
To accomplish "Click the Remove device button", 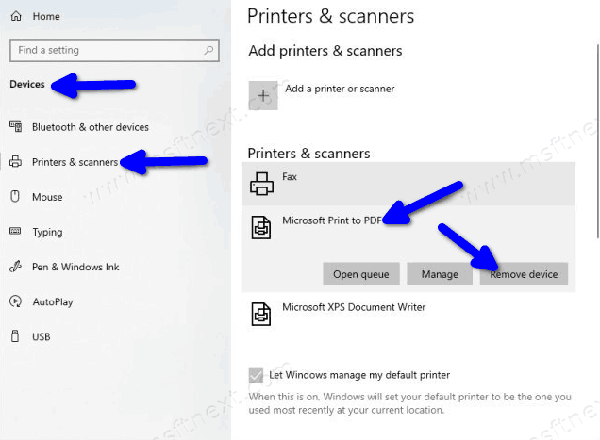I will click(x=523, y=274).
